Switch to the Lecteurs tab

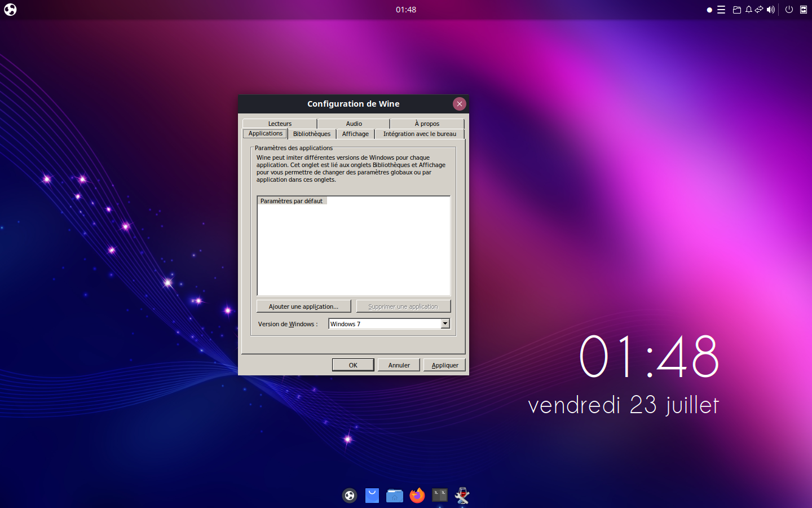coord(280,124)
